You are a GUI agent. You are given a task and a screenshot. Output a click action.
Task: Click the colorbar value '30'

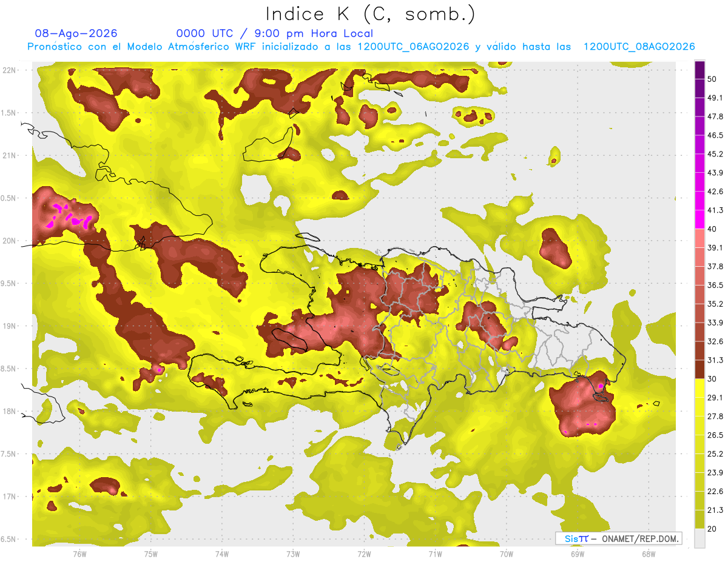[x=712, y=379]
